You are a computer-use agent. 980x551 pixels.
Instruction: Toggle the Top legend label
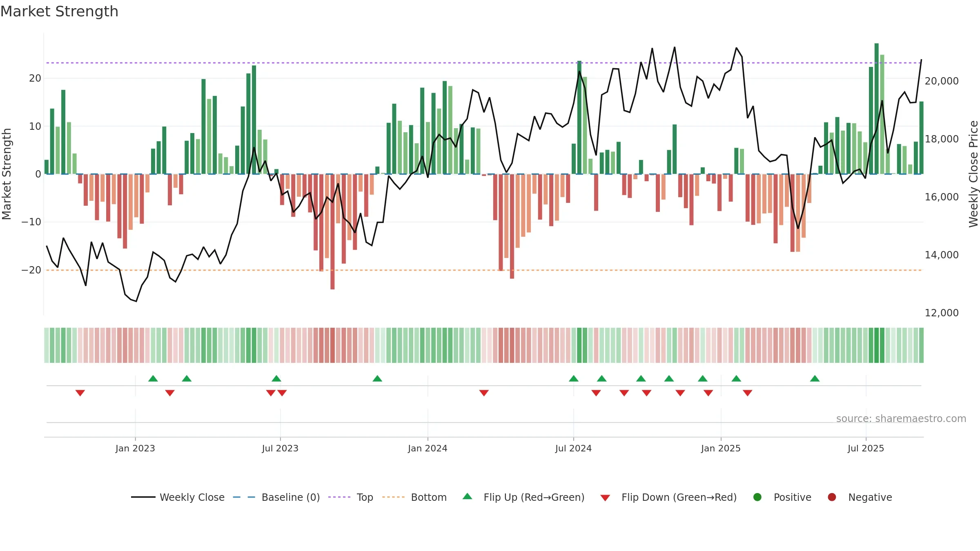[x=365, y=497]
